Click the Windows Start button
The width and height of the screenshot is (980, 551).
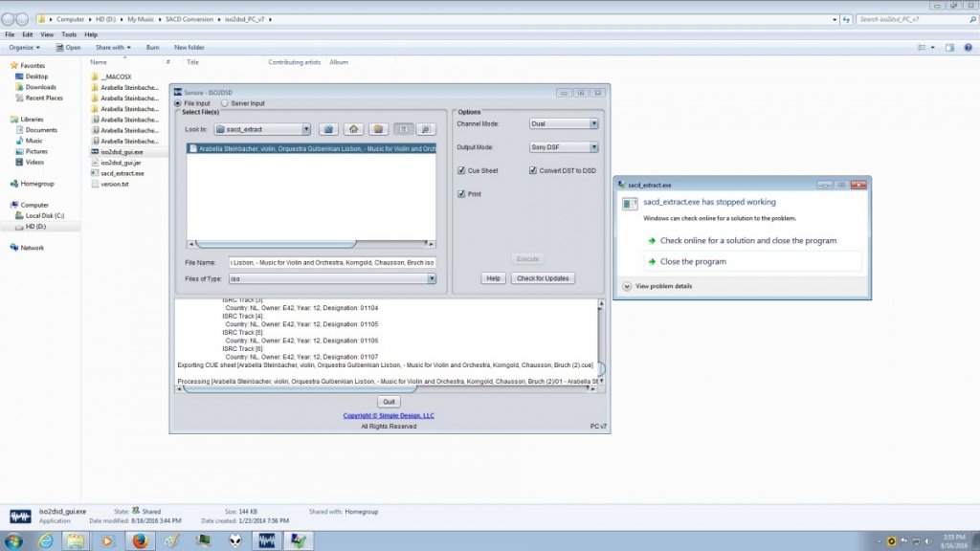(13, 540)
